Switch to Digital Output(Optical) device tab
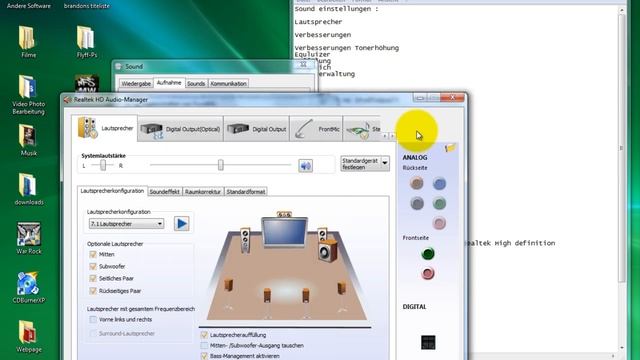 coord(180,129)
